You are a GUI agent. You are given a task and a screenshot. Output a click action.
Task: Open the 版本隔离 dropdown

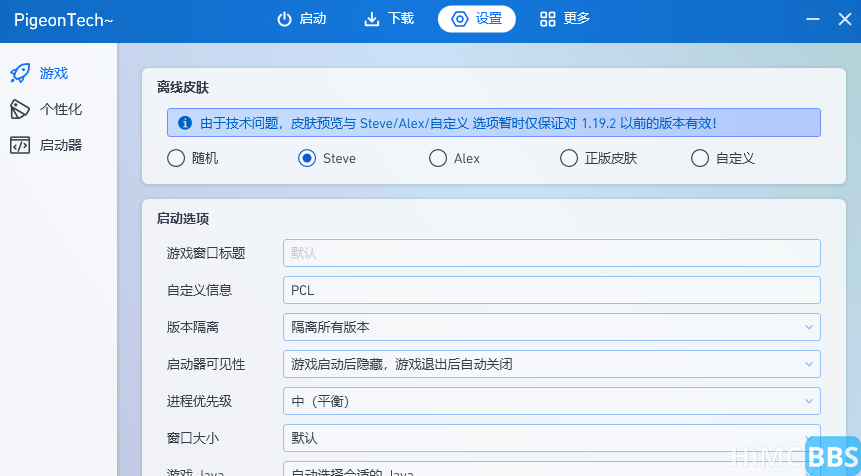tap(552, 327)
